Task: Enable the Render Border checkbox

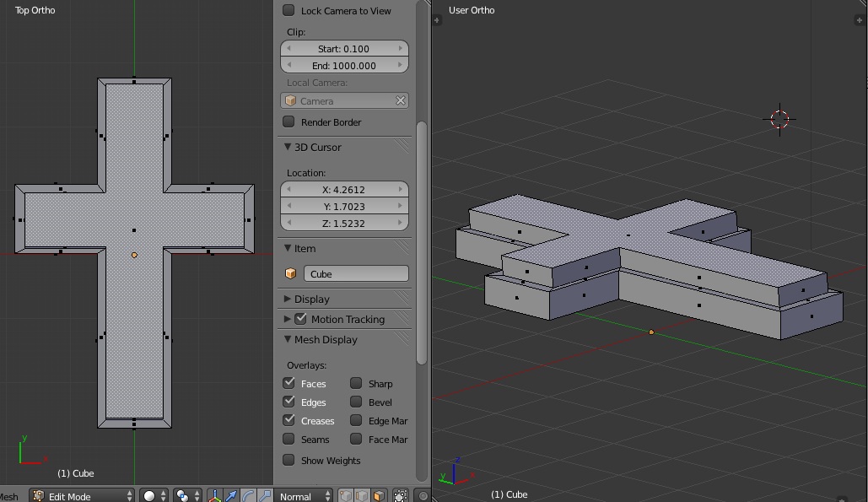Action: tap(288, 121)
